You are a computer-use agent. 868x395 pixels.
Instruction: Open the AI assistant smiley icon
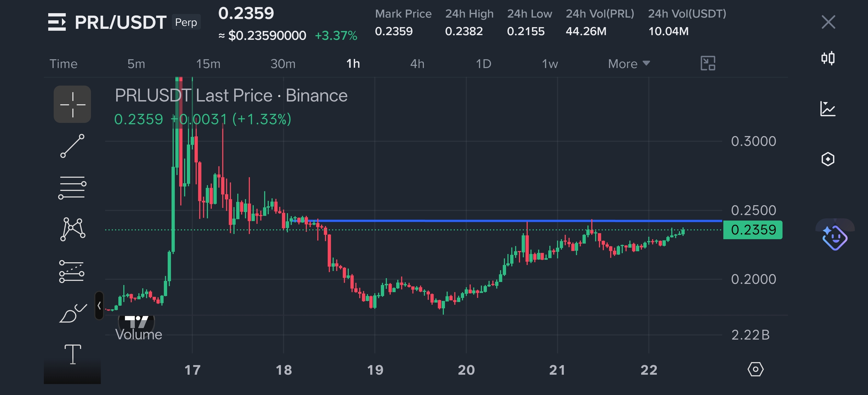pos(834,238)
